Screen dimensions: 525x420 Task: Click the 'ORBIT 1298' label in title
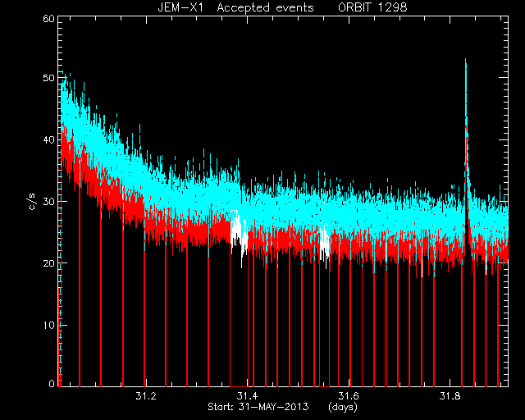point(372,7)
